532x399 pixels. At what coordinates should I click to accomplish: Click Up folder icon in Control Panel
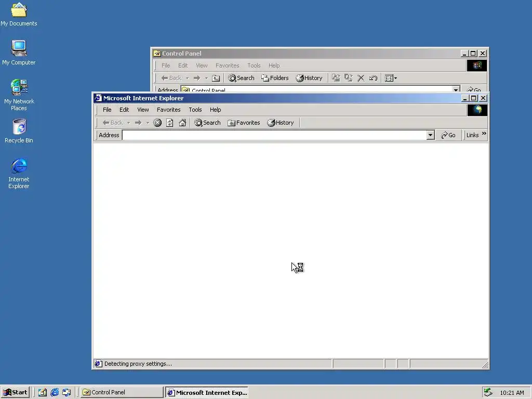[216, 78]
